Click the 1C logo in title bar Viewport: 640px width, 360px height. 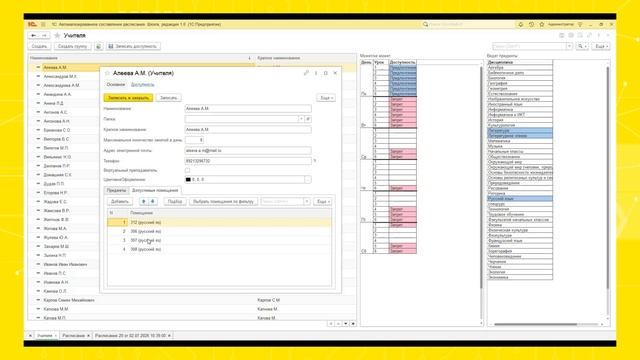32,24
